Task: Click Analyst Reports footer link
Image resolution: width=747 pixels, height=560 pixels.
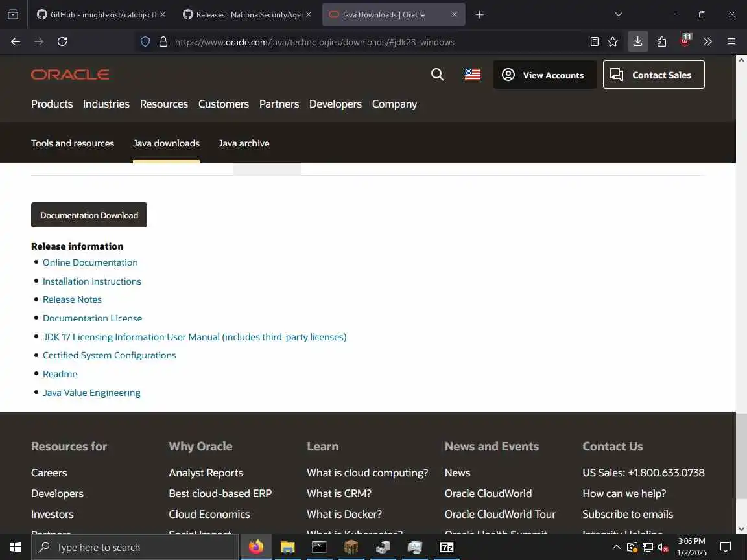Action: [x=206, y=473]
